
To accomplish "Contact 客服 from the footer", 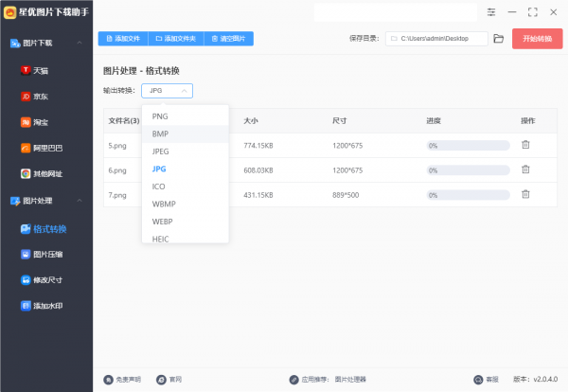I will pyautogui.click(x=487, y=380).
